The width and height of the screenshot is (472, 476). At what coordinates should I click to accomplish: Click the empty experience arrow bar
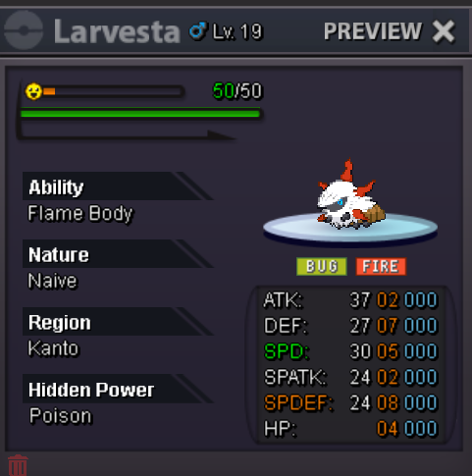(128, 133)
